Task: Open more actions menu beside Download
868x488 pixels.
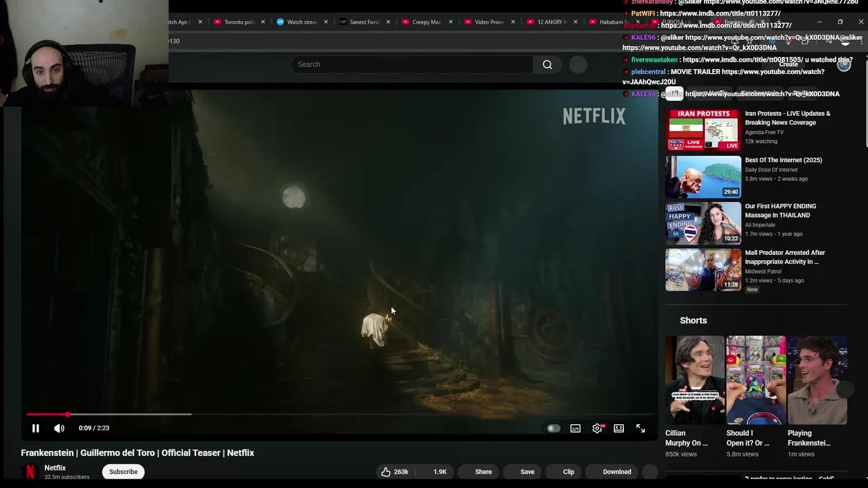Action: [x=650, y=472]
